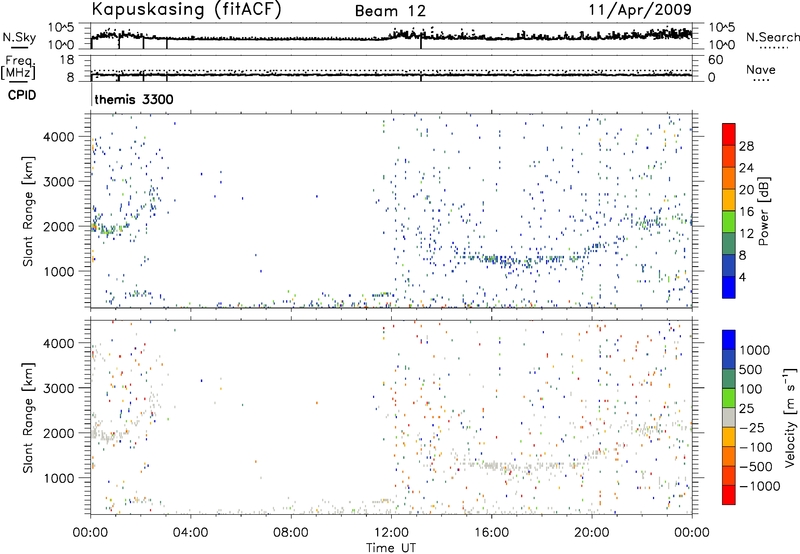Select the 'Beam 12' label
The height and width of the screenshot is (554, 800).
(x=390, y=11)
